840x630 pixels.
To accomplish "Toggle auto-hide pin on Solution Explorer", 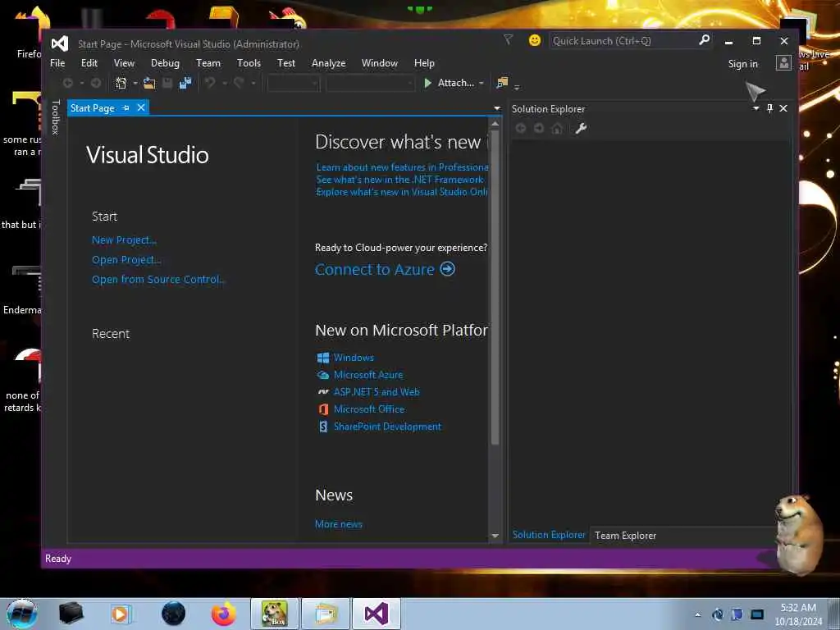I will pos(769,108).
